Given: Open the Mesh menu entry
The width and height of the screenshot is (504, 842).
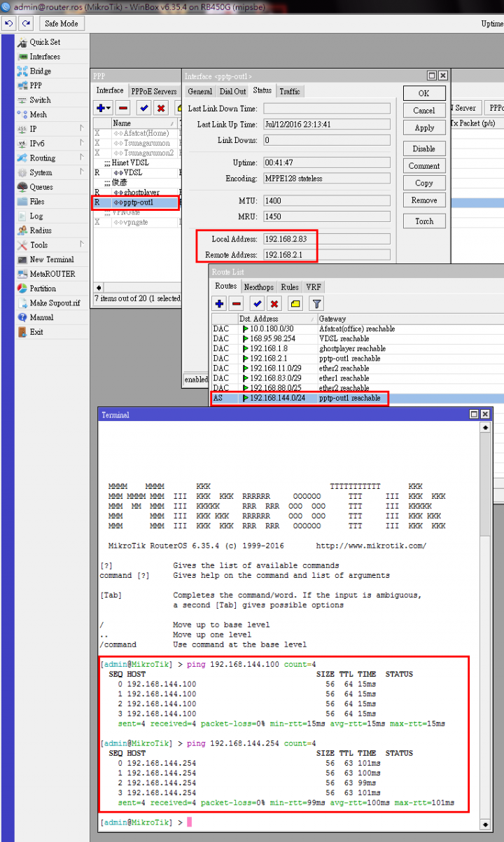Looking at the screenshot, I should [x=38, y=115].
